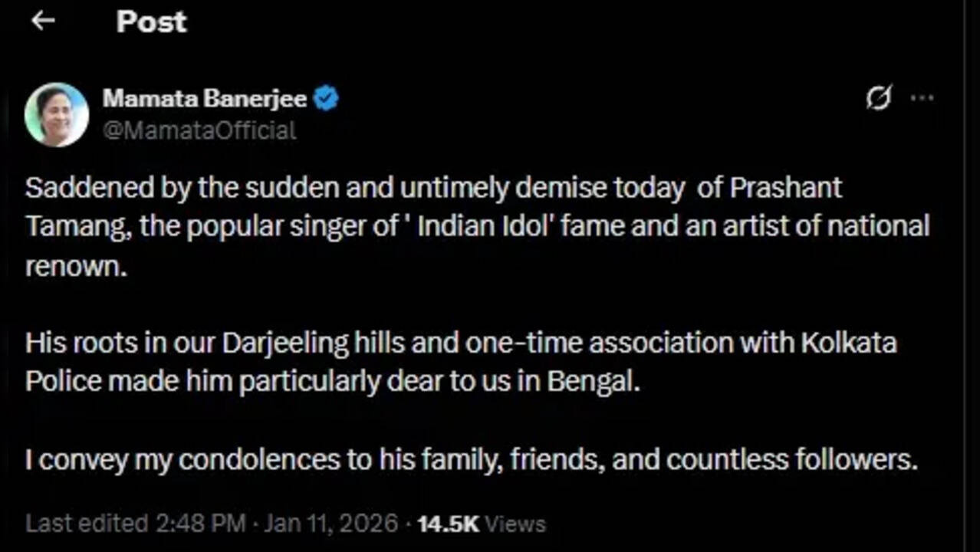Click the 'Jan 11, 2026' date text
The image size is (980, 552).
point(330,523)
